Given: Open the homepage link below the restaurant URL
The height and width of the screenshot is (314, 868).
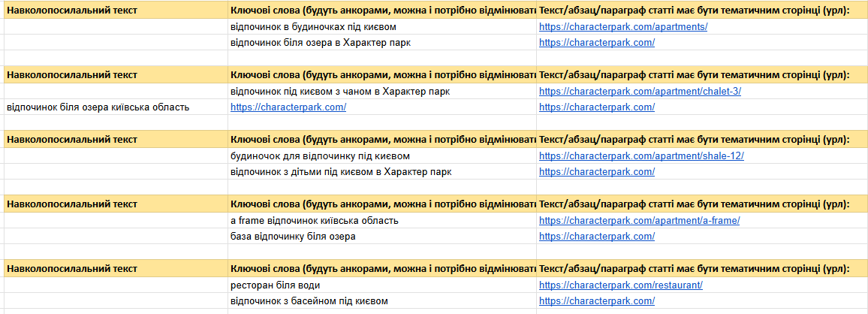Looking at the screenshot, I should tap(597, 301).
